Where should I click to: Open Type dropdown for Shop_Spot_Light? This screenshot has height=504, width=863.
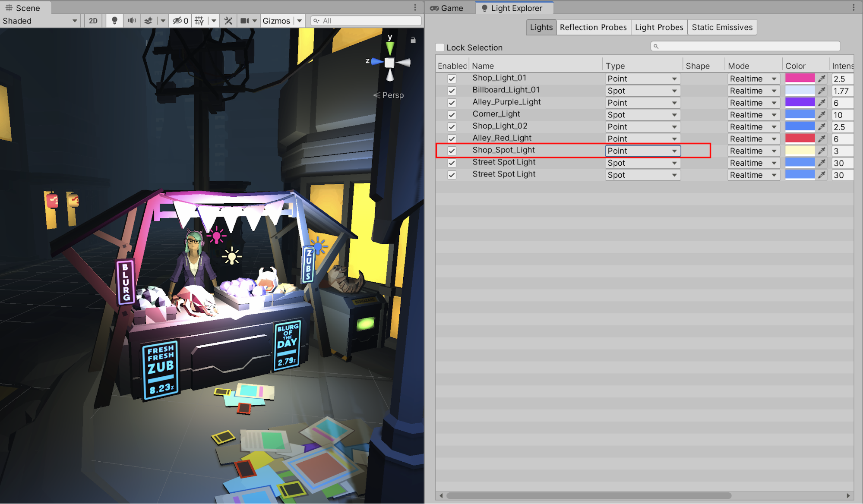pos(642,151)
